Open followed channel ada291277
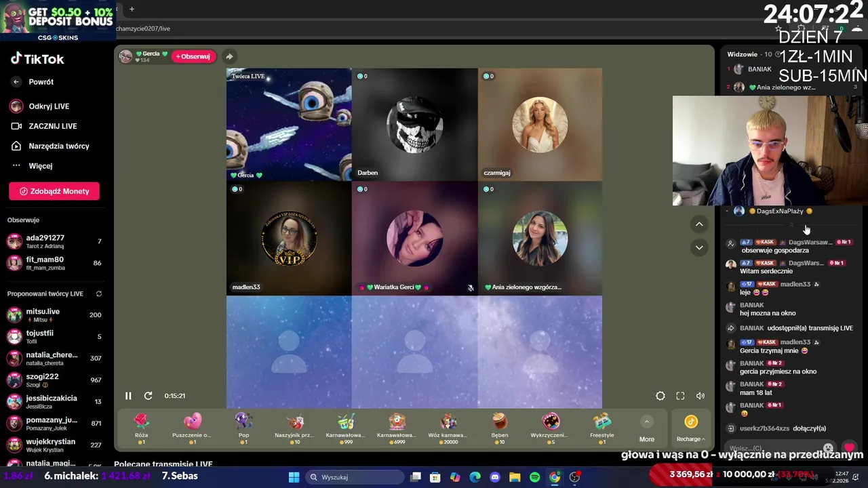The height and width of the screenshot is (488, 868). pyautogui.click(x=54, y=241)
